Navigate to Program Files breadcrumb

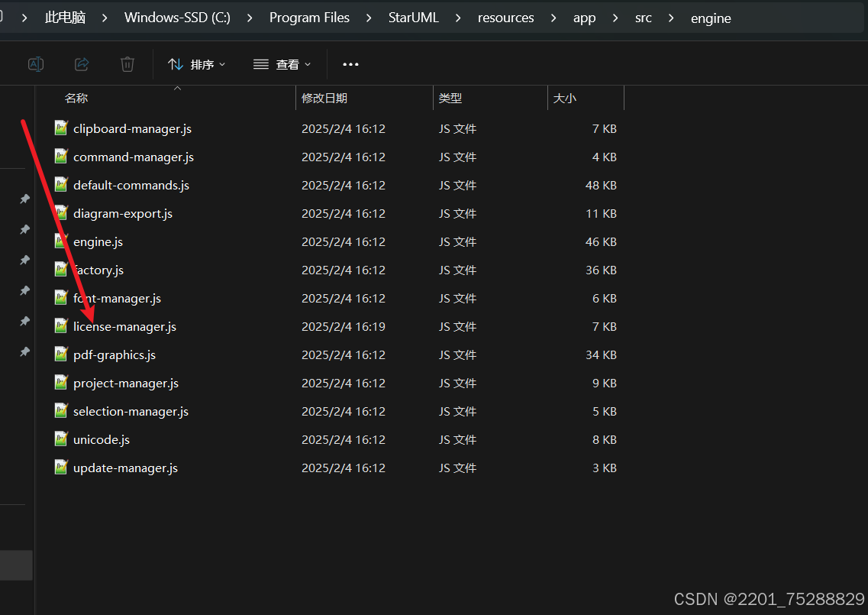309,18
